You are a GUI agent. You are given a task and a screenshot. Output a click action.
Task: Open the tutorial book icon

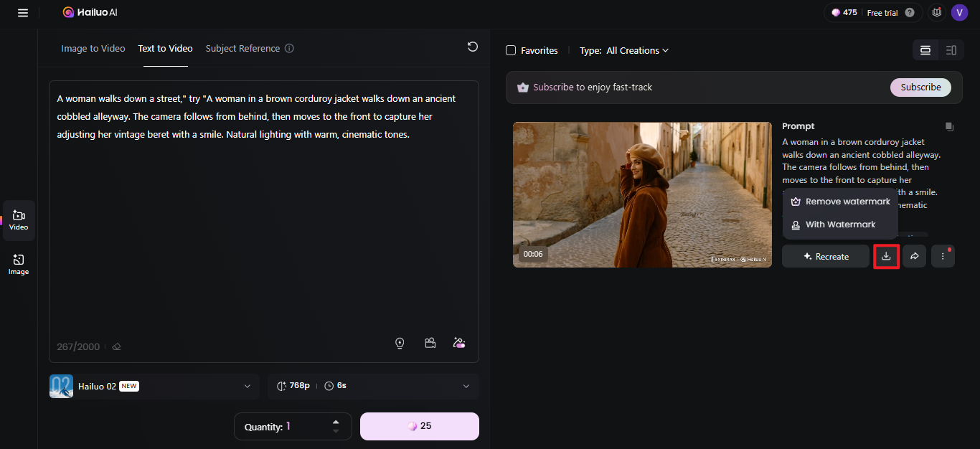click(936, 12)
